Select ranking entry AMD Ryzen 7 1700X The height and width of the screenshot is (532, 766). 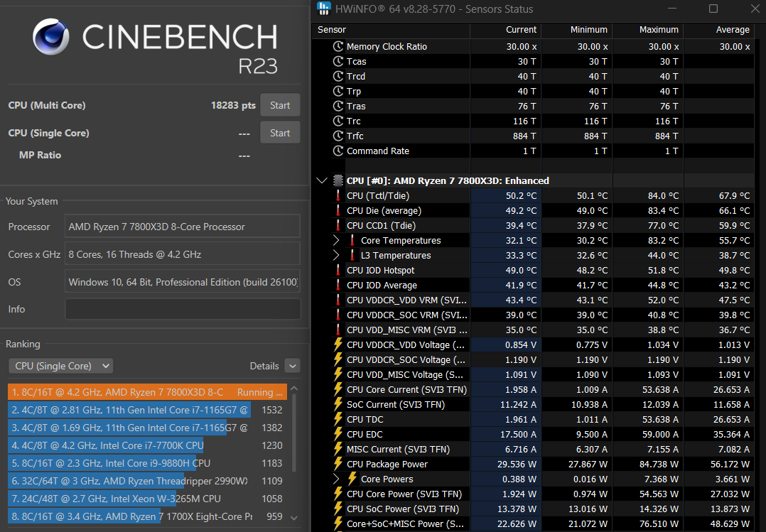tap(148, 516)
